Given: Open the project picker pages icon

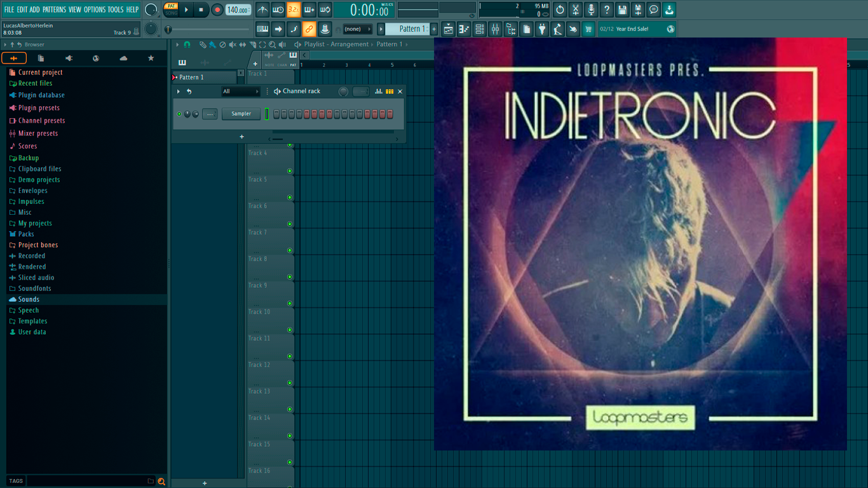Looking at the screenshot, I should (x=526, y=29).
